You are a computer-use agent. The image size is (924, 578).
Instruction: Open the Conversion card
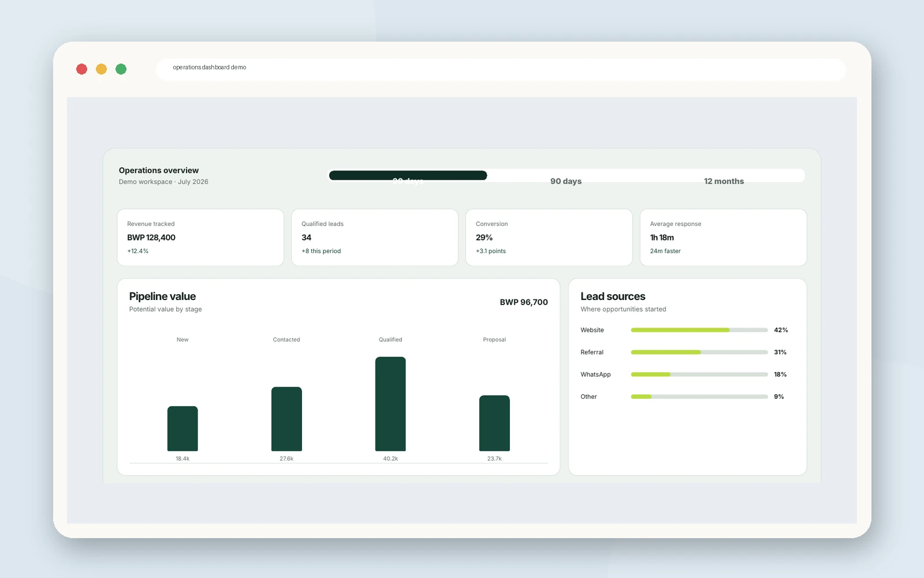click(549, 238)
